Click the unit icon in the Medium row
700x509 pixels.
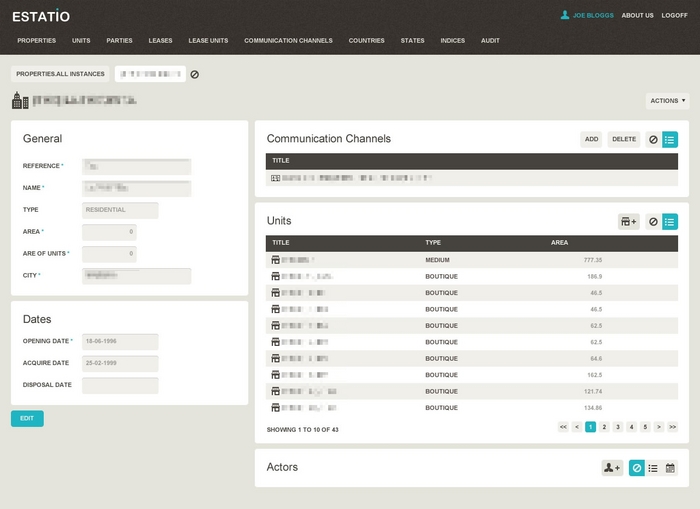pos(276,260)
